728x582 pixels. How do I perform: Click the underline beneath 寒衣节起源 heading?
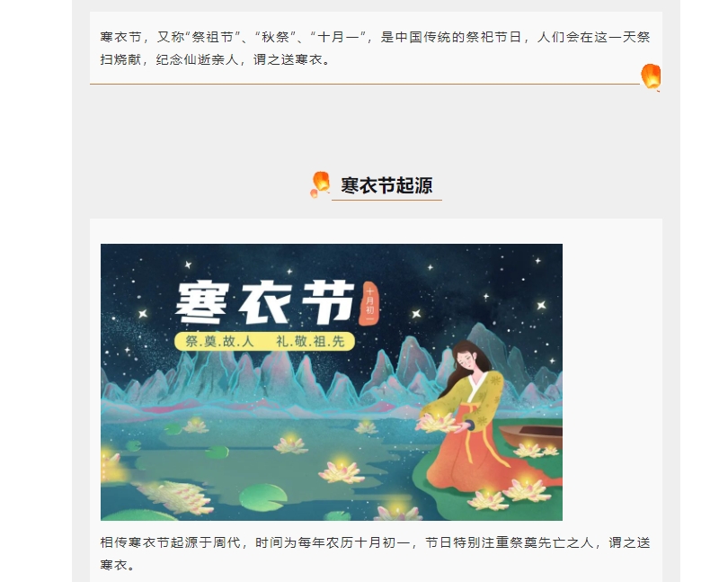coord(386,200)
